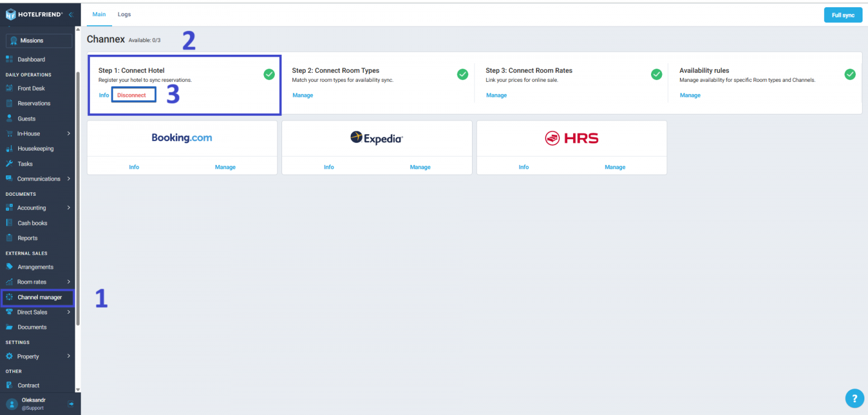Click the Housekeeping broom icon
868x415 pixels.
(9, 148)
